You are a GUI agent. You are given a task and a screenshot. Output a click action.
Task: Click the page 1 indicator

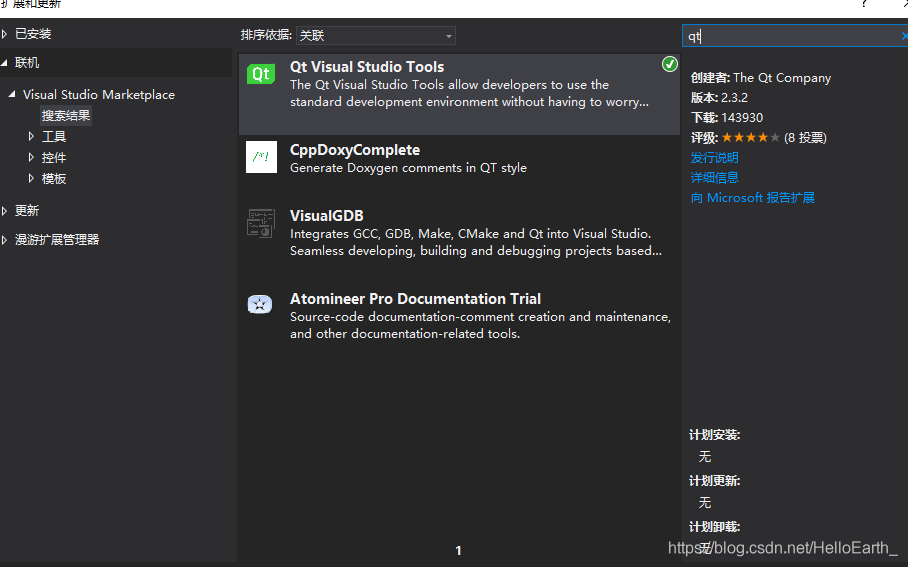(458, 551)
